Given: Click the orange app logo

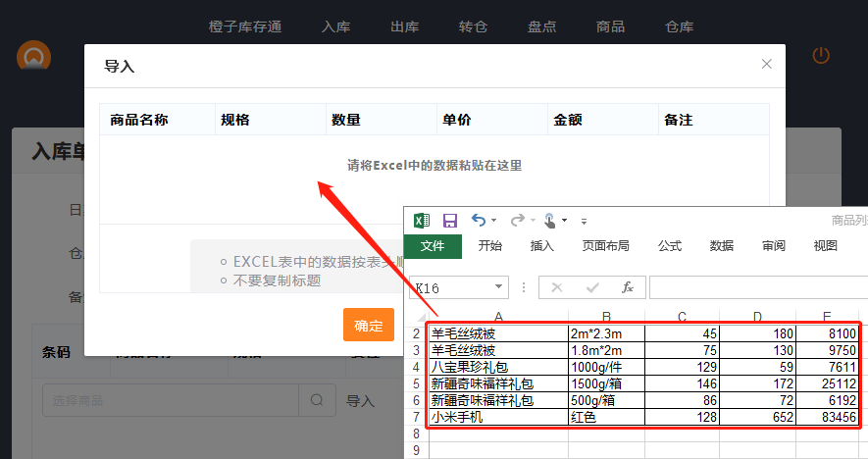Looking at the screenshot, I should 33,56.
